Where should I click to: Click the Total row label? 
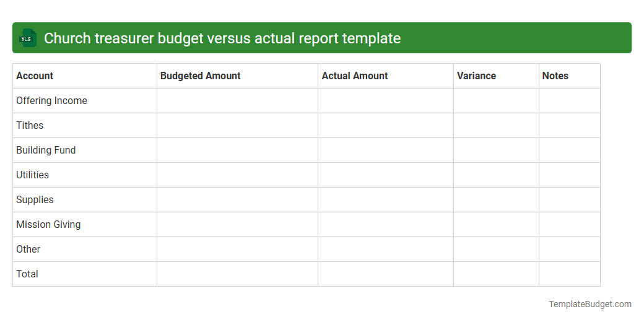[27, 274]
